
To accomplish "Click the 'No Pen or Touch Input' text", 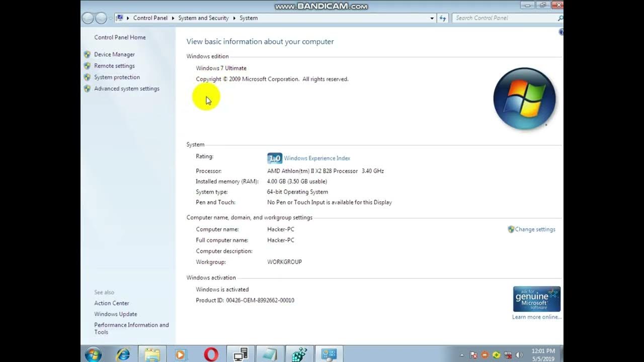I will click(330, 203).
